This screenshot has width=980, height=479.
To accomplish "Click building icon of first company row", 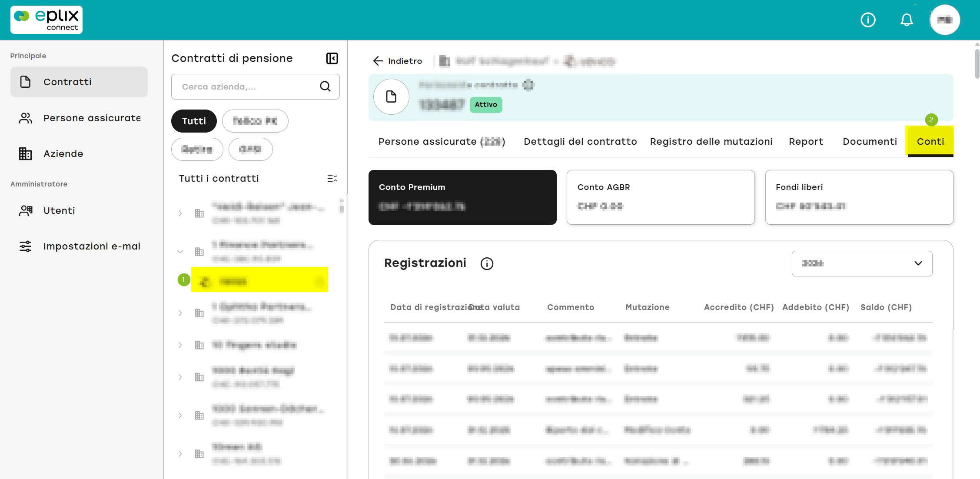I will [x=199, y=213].
